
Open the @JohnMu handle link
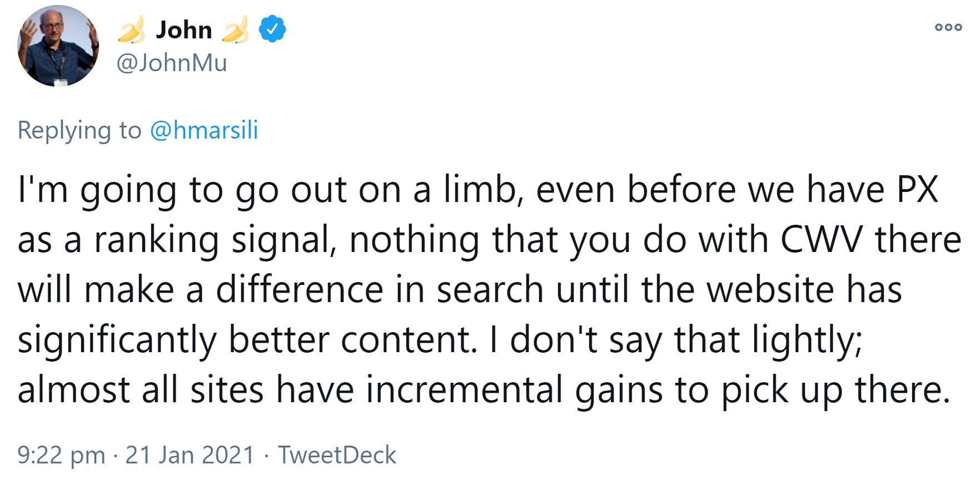(172, 63)
